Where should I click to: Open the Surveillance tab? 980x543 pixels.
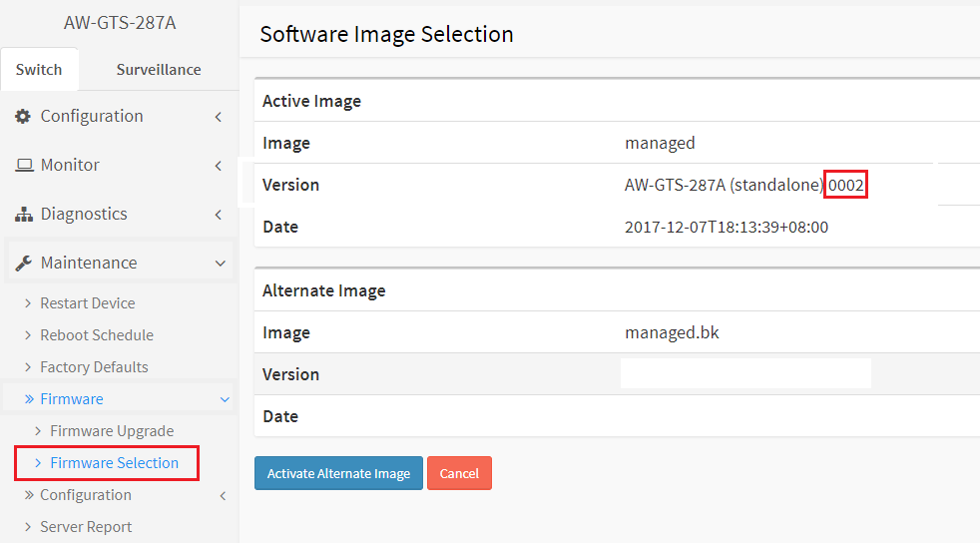159,69
